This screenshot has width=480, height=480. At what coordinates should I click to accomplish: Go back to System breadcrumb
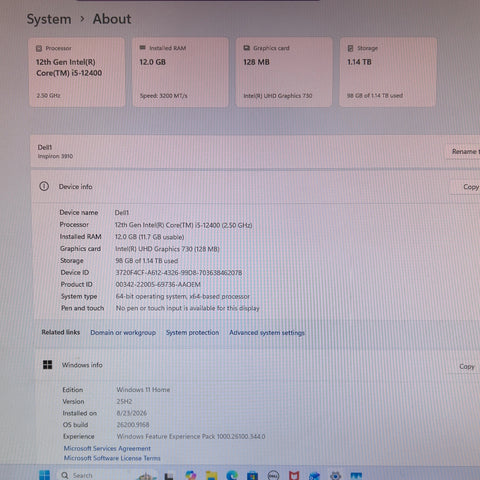pos(49,19)
